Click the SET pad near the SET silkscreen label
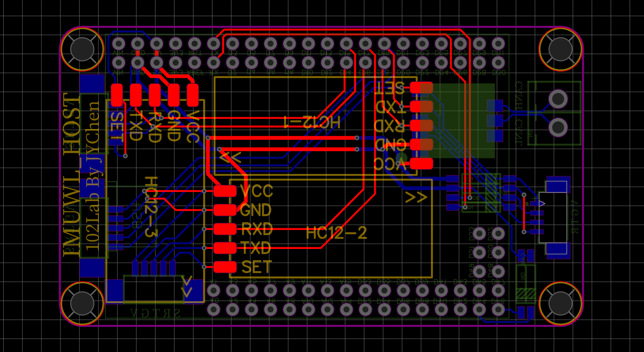The image size is (644, 352). tap(117, 95)
